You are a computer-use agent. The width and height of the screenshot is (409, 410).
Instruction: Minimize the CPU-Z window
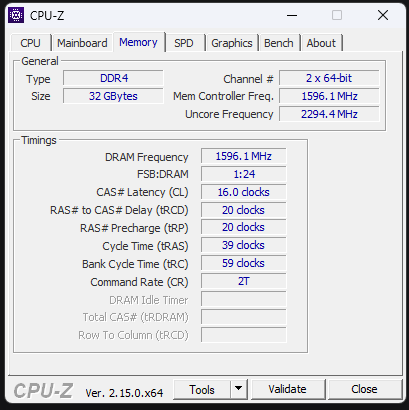(x=292, y=15)
